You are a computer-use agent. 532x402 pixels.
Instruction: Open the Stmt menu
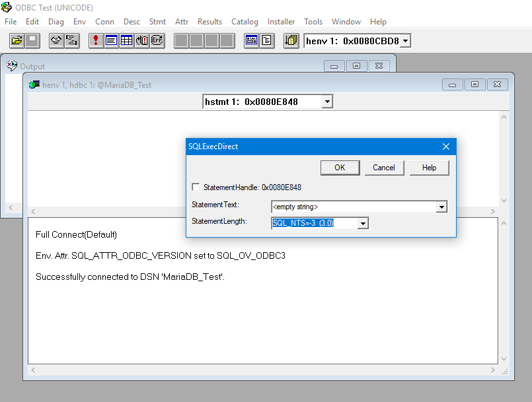click(157, 22)
